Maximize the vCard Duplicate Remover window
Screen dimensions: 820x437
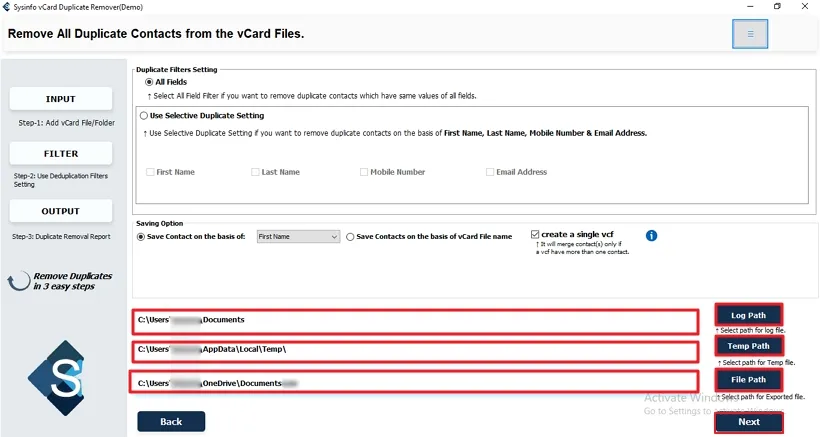(x=777, y=7)
